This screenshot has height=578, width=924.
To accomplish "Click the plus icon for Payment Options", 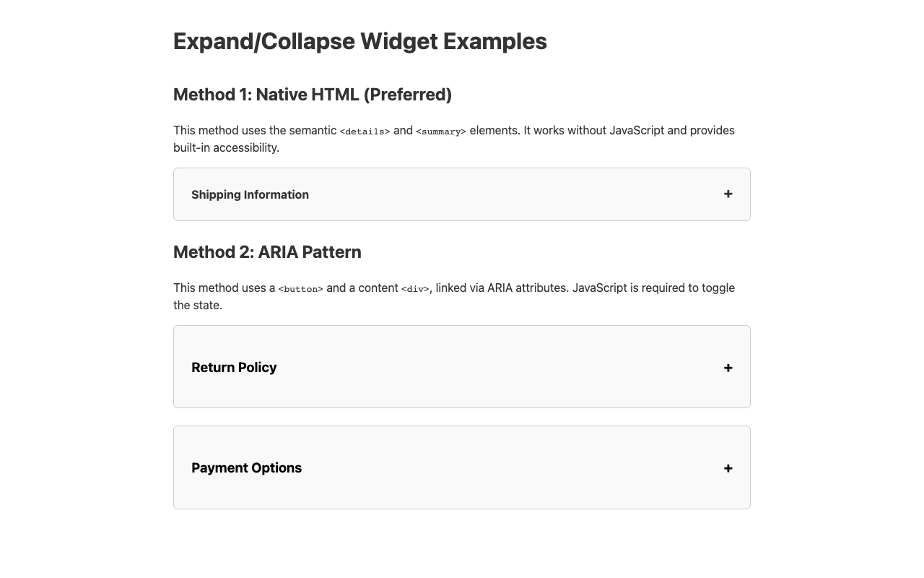I will (728, 468).
